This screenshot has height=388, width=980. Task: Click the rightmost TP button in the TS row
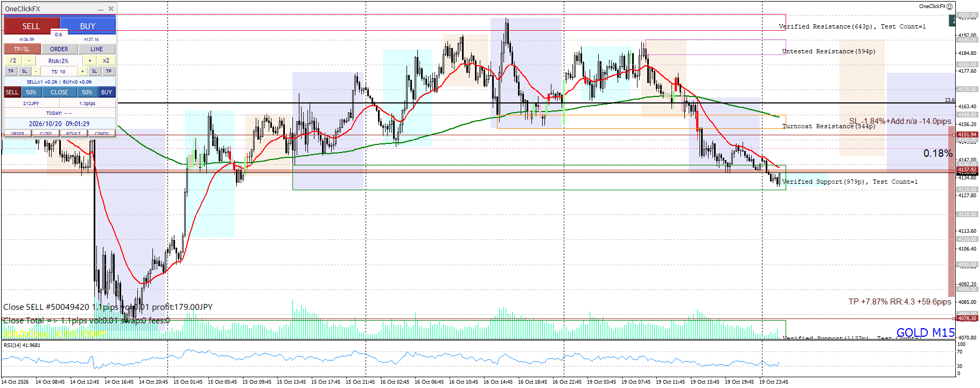(109, 71)
